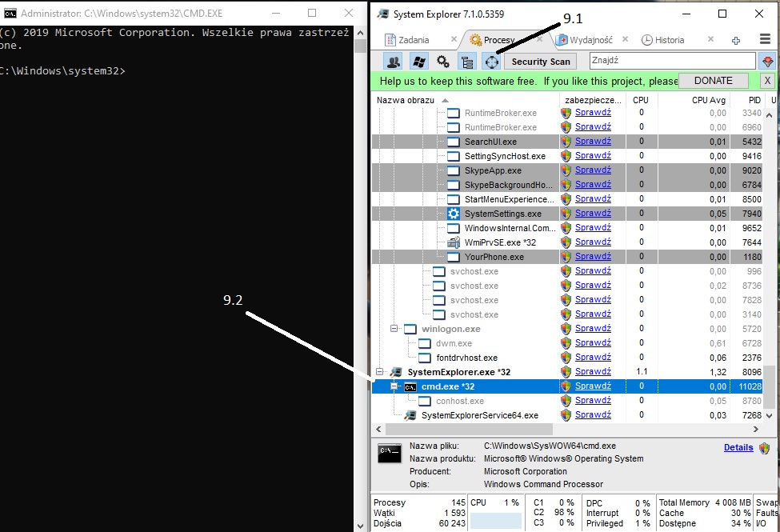This screenshot has height=532, width=780.
Task: Click the gears services toolbar icon
Action: click(x=442, y=62)
